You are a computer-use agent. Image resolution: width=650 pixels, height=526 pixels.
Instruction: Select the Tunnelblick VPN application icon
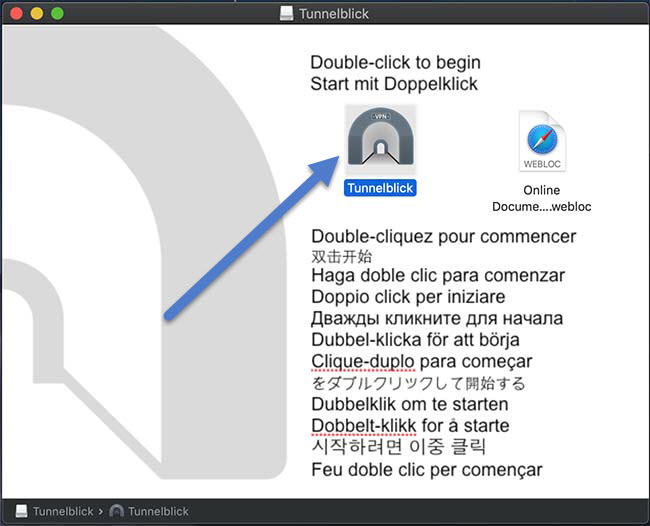381,139
